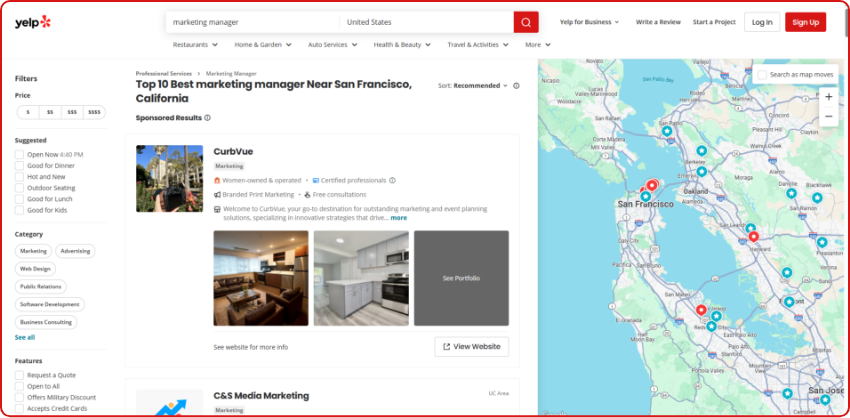Select the Advertising category chip

click(75, 252)
